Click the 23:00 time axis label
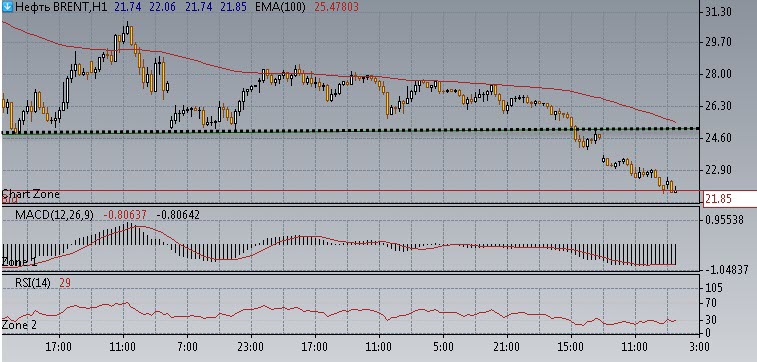757x362 pixels. 251,347
